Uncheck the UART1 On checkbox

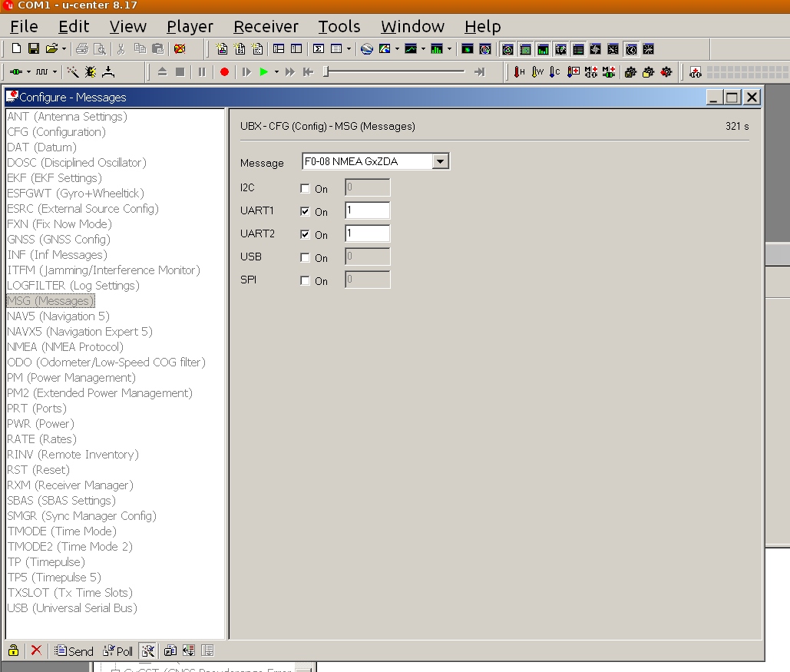305,212
